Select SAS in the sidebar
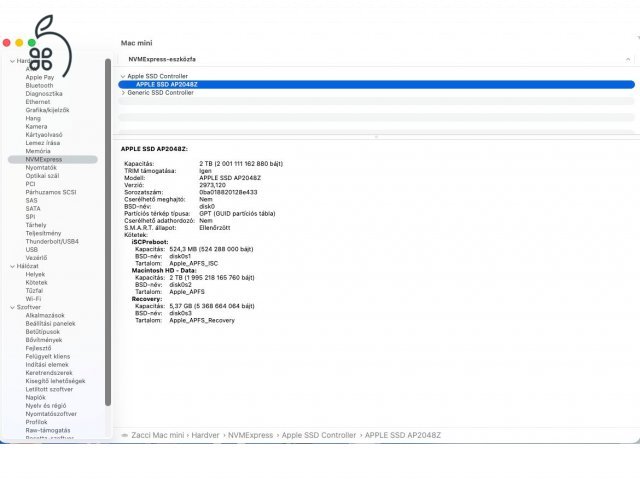Viewport: 640px width, 480px height. (x=31, y=200)
